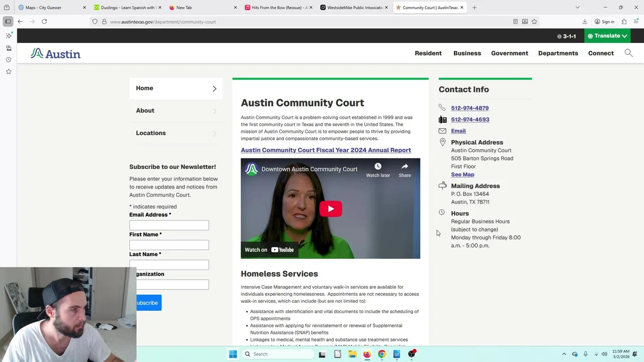Click the envelope icon next to Email
The width and height of the screenshot is (644, 362).
click(x=442, y=131)
